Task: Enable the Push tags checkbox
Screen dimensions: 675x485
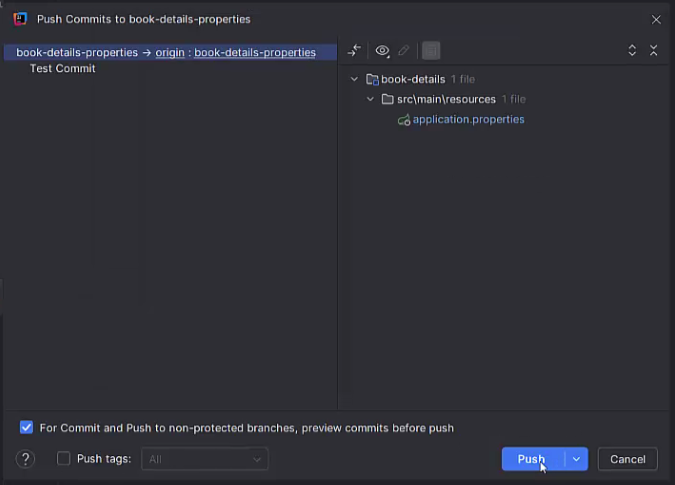Action: coord(63,458)
